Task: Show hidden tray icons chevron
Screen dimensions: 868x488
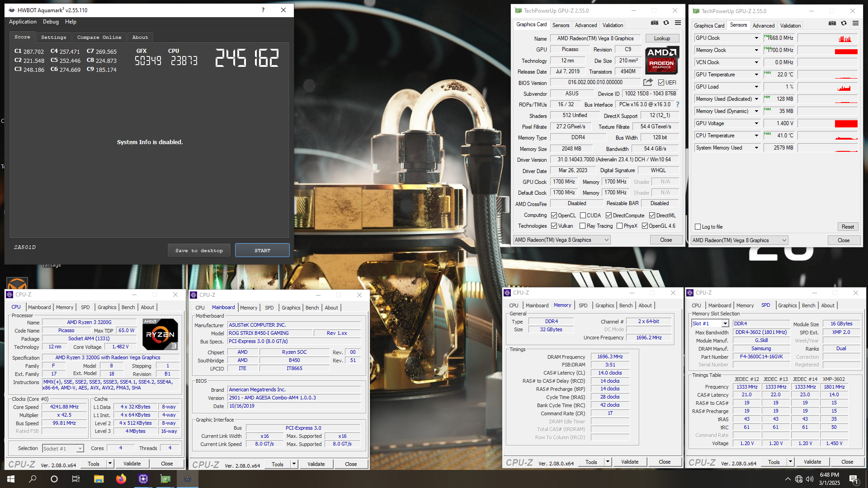Action: (788, 479)
